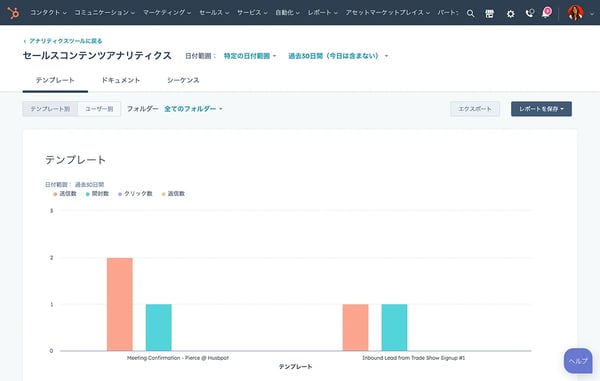Click Inbound Lead salmon sent bar
Image resolution: width=600 pixels, height=381 pixels.
[355, 327]
